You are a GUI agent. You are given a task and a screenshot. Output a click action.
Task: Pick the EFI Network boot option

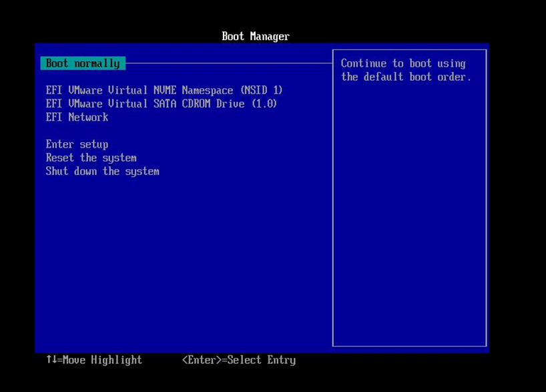click(x=77, y=117)
